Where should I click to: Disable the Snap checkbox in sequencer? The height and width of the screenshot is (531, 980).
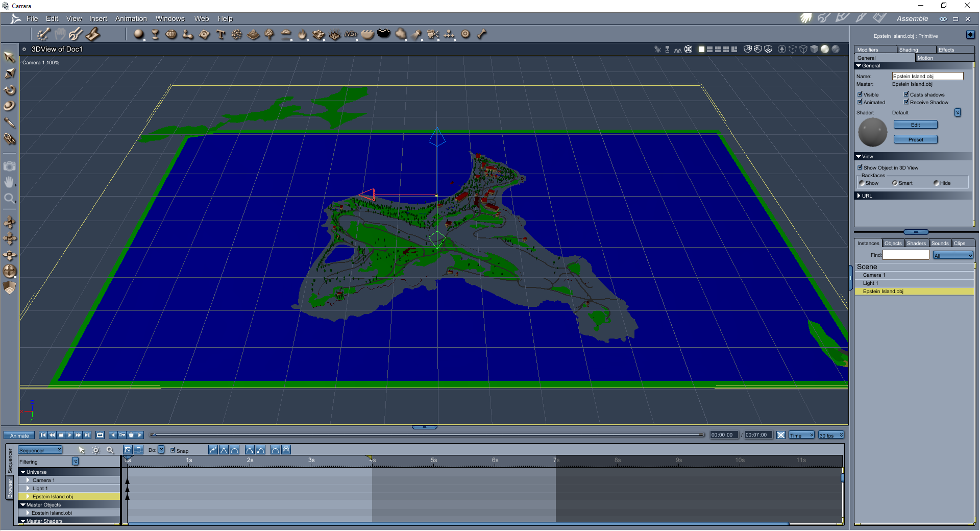coord(173,450)
